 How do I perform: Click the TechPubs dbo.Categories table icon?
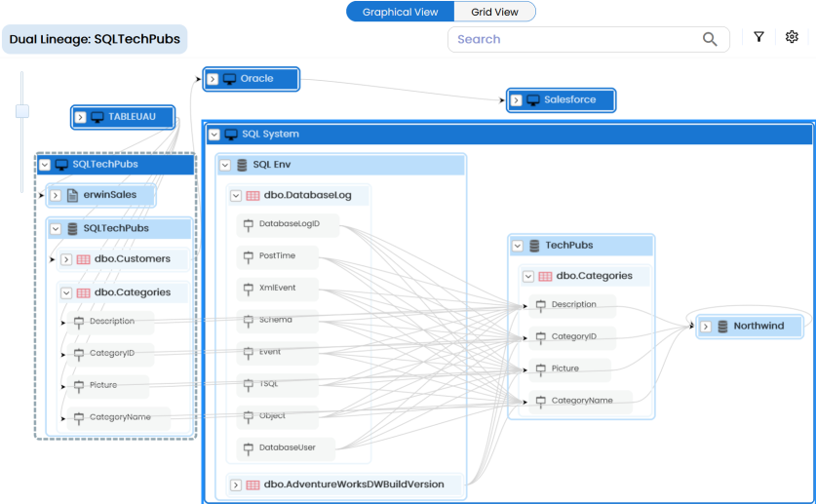pos(545,276)
